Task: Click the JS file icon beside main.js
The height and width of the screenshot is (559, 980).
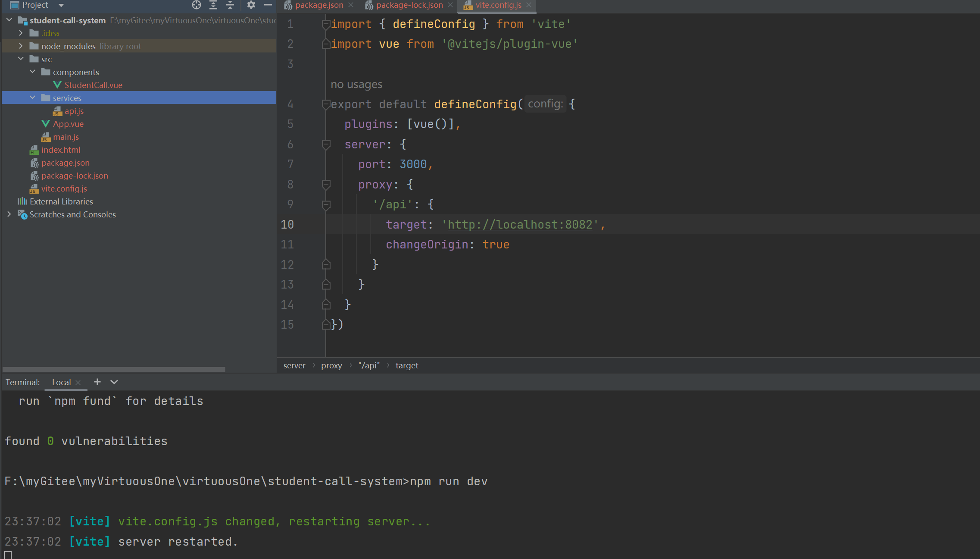Action: tap(45, 137)
